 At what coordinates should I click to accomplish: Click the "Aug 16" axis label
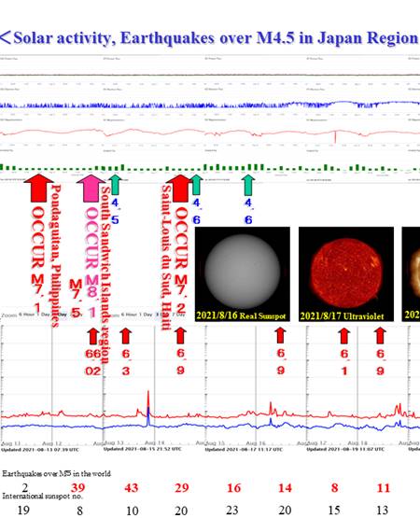pyautogui.click(x=256, y=443)
